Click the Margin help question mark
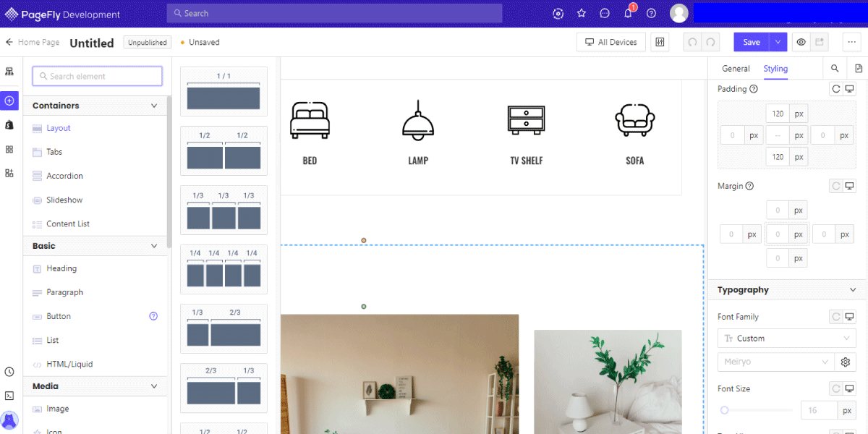Image resolution: width=868 pixels, height=434 pixels. (749, 186)
